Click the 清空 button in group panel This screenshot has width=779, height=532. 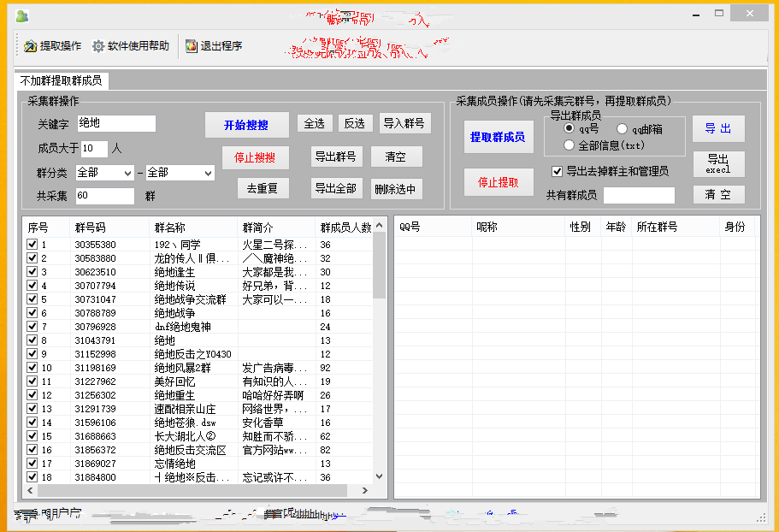(x=396, y=157)
